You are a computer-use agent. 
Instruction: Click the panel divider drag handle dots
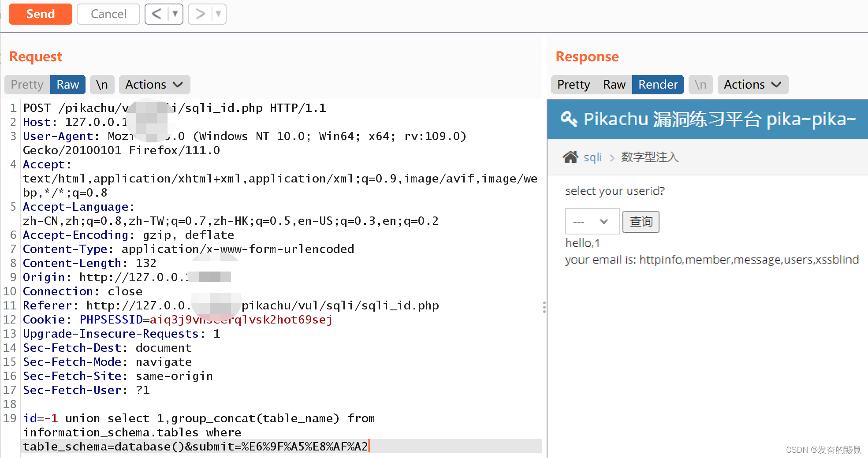click(x=545, y=307)
